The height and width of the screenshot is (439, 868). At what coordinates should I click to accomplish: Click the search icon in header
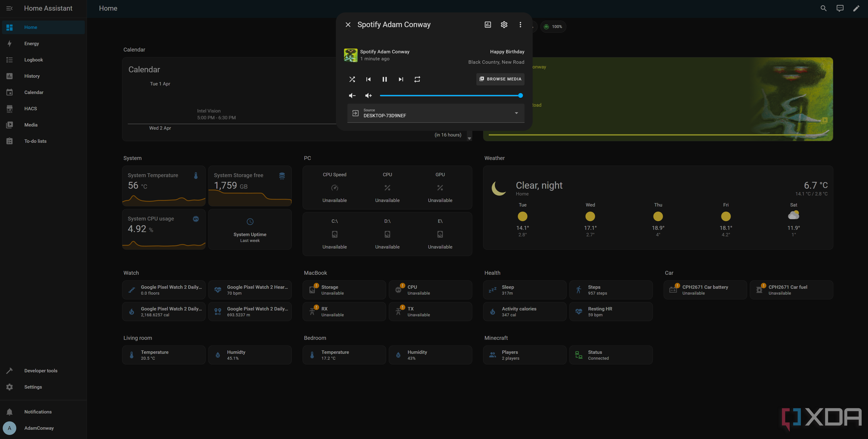(x=823, y=8)
